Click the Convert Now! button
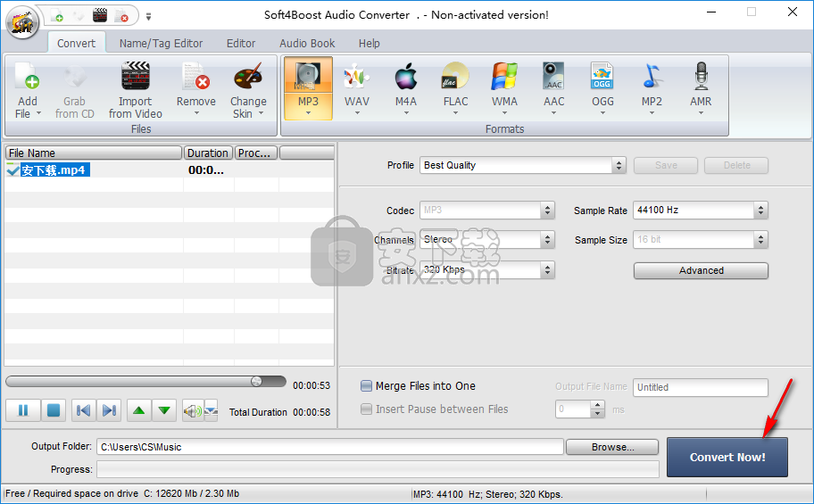 pyautogui.click(x=727, y=458)
